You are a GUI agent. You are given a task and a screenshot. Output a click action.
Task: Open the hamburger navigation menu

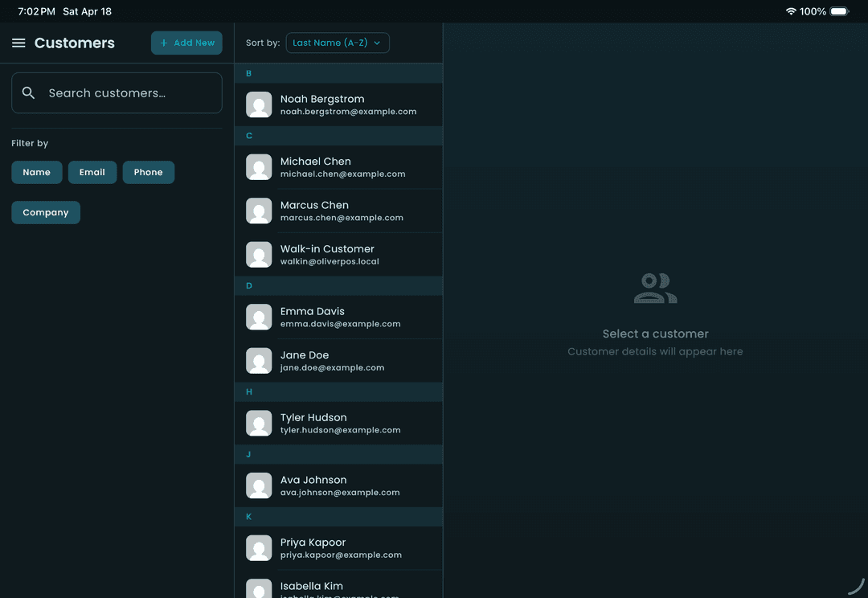click(18, 43)
